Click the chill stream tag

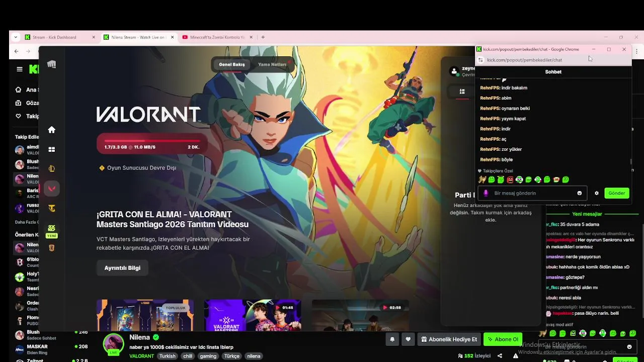point(188,356)
